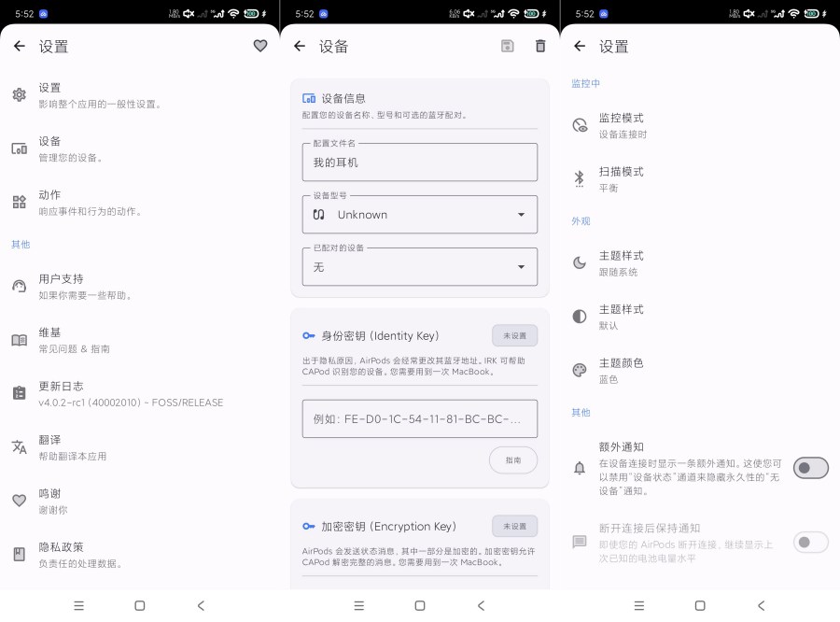Open the 动作 (Actions) settings entry icon
Screen dimensions: 840x622
click(19, 201)
